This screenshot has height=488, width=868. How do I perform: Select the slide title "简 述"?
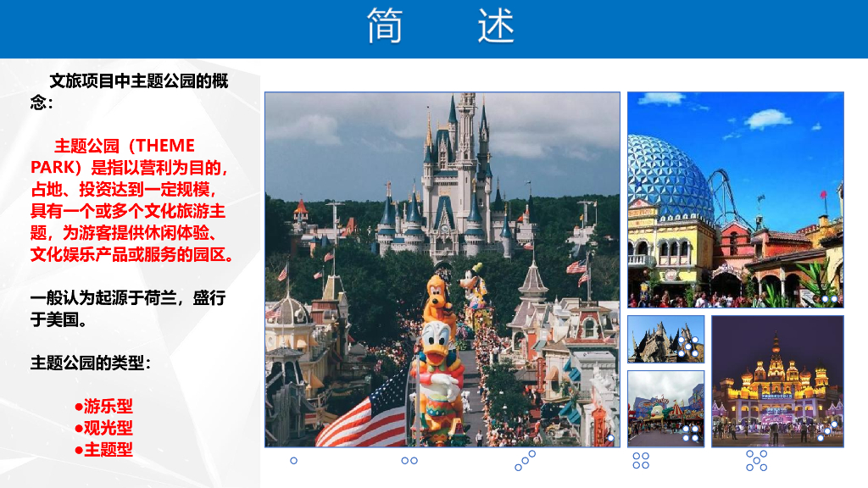pos(441,26)
